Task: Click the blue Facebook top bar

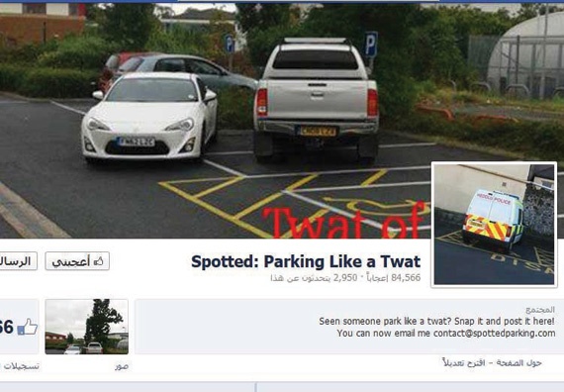Action: point(282,1)
